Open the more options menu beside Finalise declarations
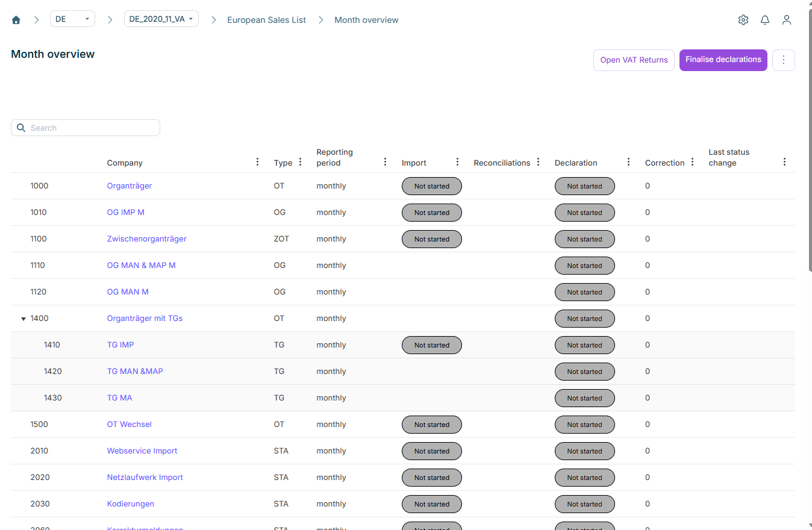Image resolution: width=812 pixels, height=530 pixels. [x=784, y=60]
